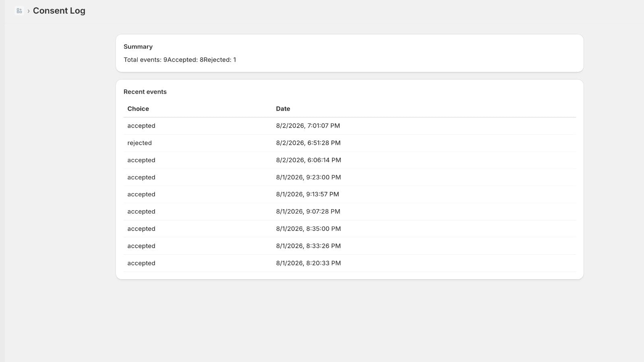Select the accepted entry dated 7:01:07 PM

coord(141,126)
